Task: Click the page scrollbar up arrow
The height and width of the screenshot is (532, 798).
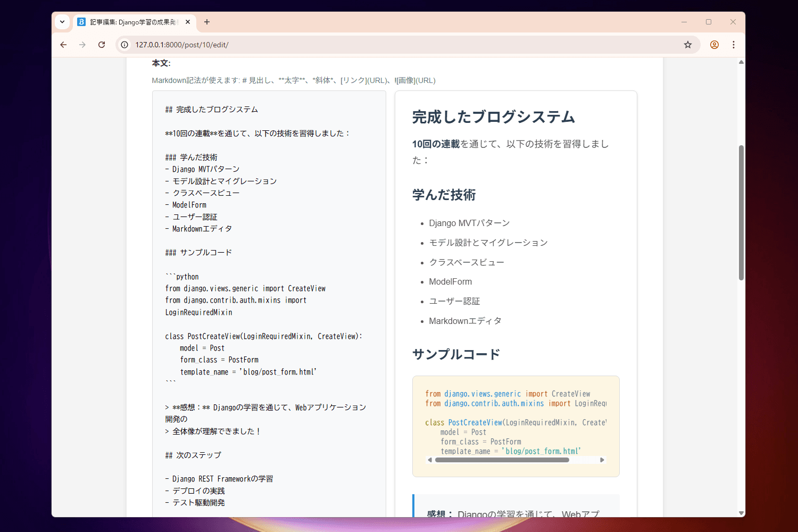Action: (x=741, y=62)
